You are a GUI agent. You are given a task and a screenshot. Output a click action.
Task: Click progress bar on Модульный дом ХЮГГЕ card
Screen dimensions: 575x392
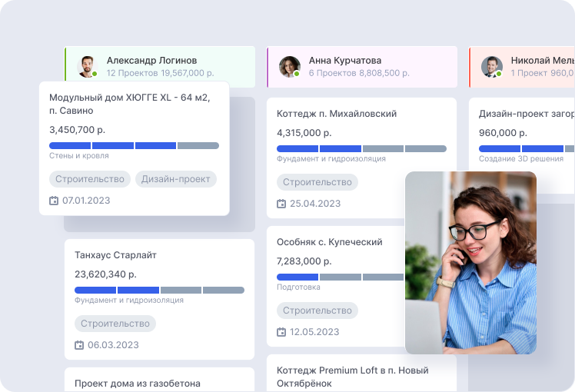[134, 145]
